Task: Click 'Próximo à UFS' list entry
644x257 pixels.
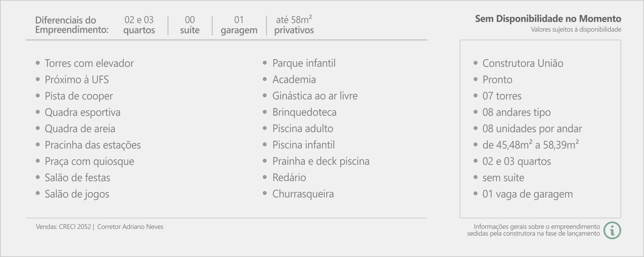Action: 77,79
